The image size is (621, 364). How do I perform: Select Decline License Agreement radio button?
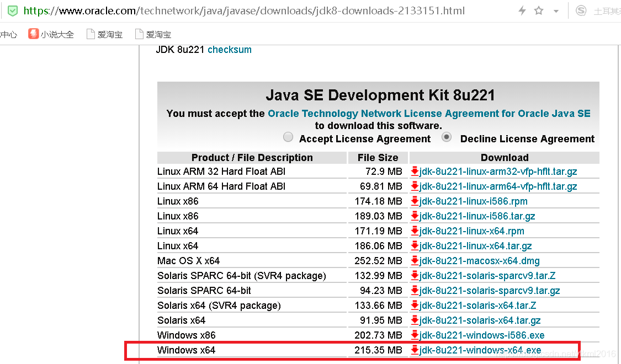[x=447, y=137]
